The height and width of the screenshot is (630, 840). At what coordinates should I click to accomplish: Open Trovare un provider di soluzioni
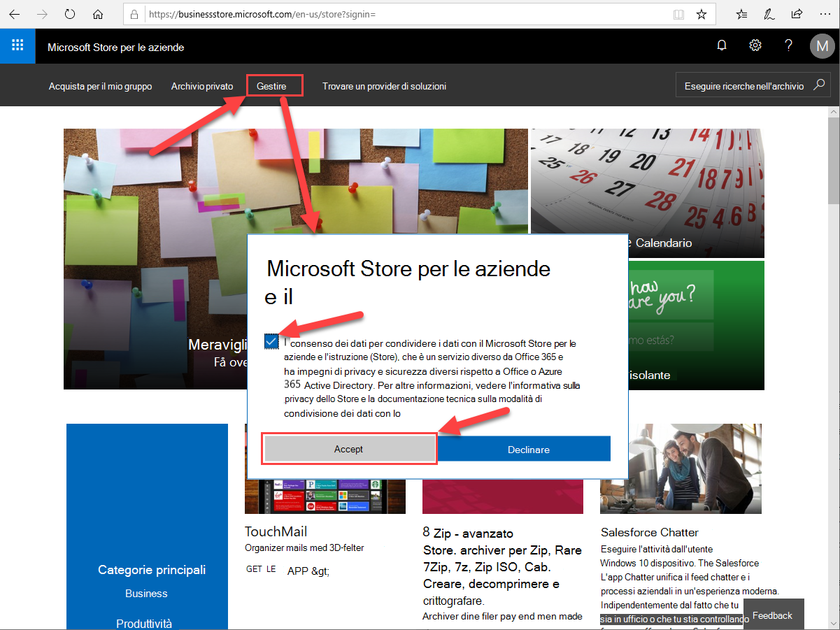click(x=384, y=87)
